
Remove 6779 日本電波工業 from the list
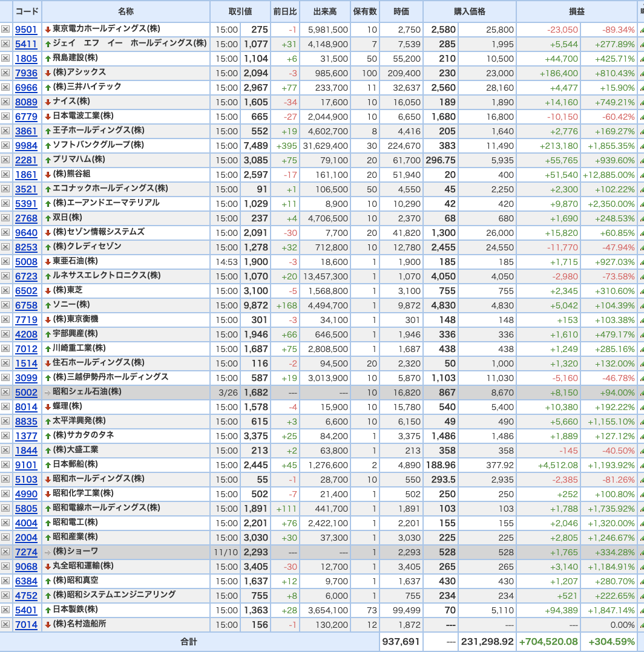point(5,116)
